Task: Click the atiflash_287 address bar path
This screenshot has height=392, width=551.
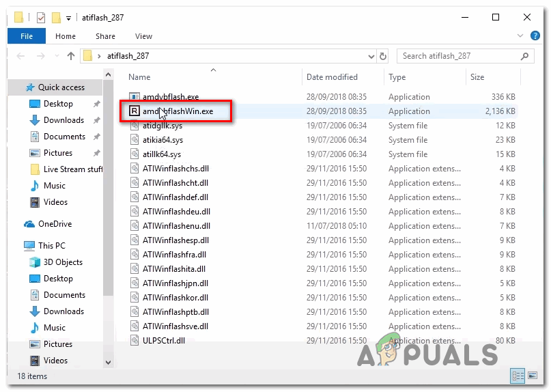Action: (x=128, y=56)
